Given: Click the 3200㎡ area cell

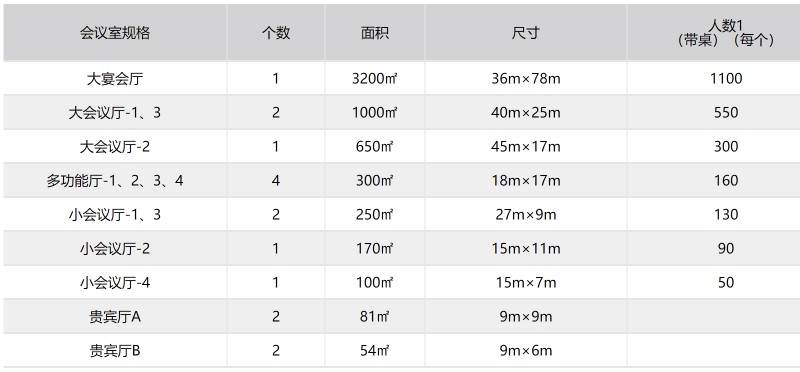Looking at the screenshot, I should 374,79.
